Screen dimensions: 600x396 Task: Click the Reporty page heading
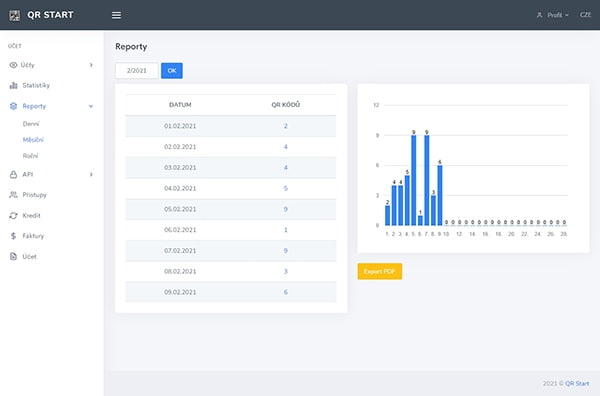pos(131,47)
